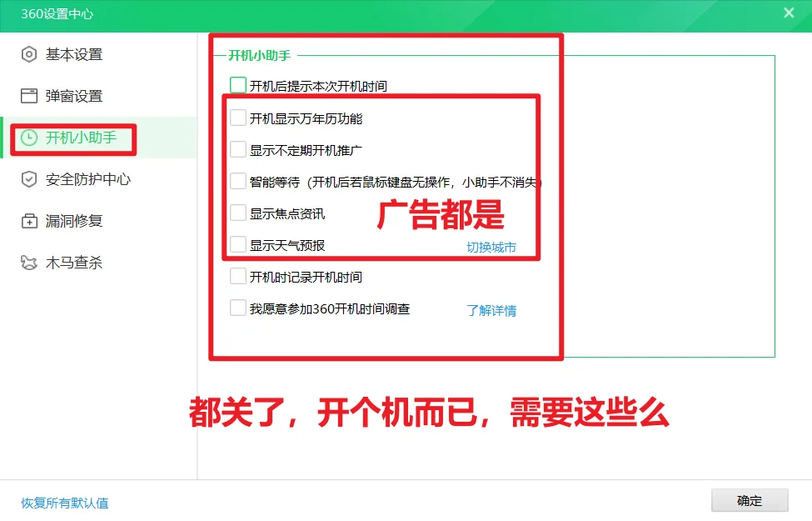Switch to 弹窗设置 section
The image size is (812, 521).
pyautogui.click(x=98, y=96)
